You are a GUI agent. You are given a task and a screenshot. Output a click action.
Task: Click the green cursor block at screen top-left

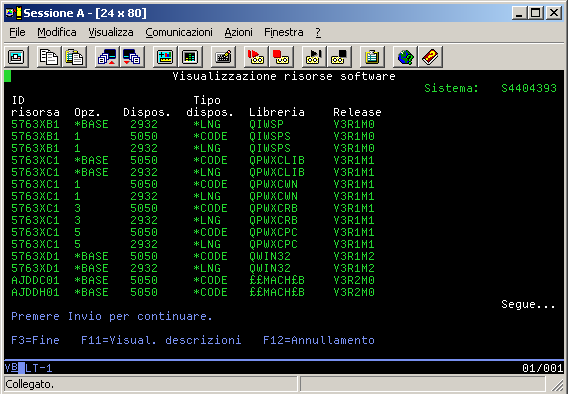[8, 76]
